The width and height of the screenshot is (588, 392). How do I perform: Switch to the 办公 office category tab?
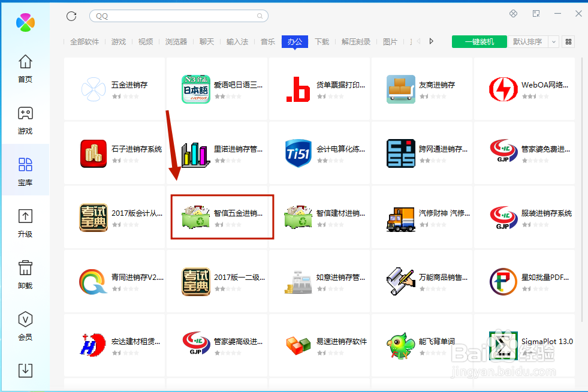coord(294,42)
